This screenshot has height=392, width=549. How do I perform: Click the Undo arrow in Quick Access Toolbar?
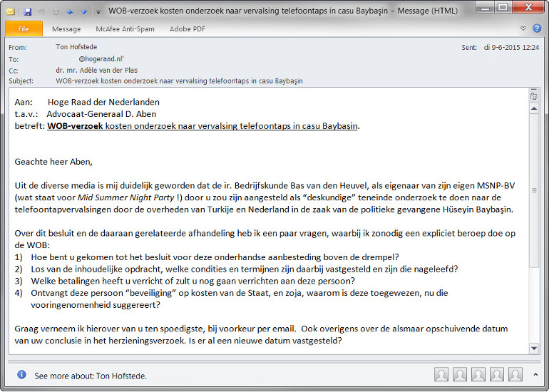41,12
